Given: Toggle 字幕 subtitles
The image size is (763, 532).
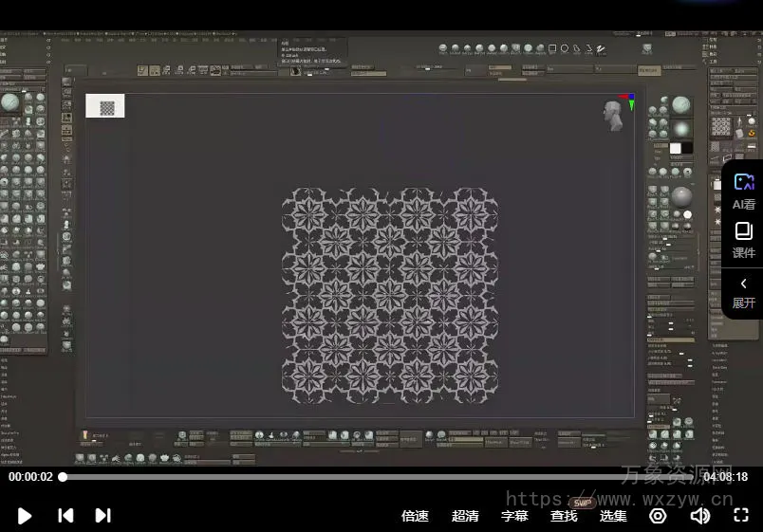Looking at the screenshot, I should click(514, 516).
